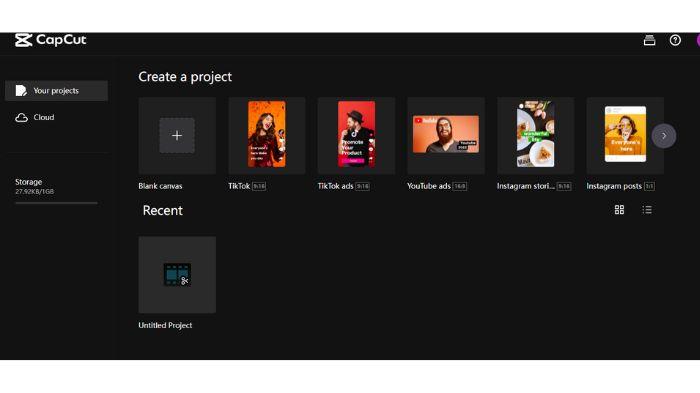Image resolution: width=700 pixels, height=393 pixels.
Task: Click the TikTok 9:16 label
Action: (x=247, y=186)
